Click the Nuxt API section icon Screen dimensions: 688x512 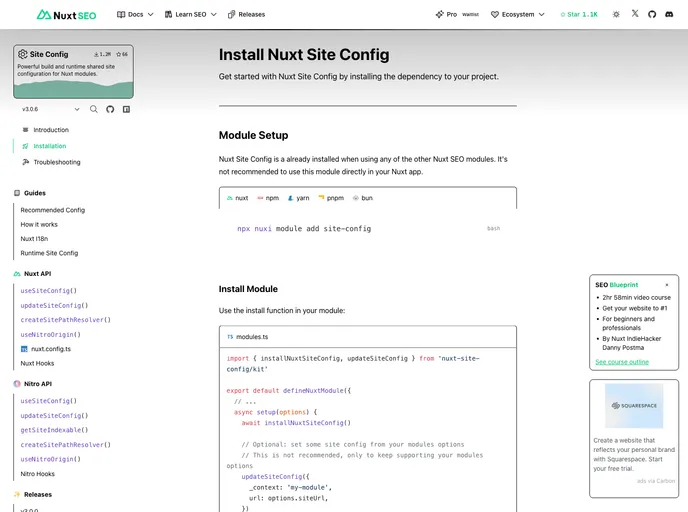coord(17,274)
